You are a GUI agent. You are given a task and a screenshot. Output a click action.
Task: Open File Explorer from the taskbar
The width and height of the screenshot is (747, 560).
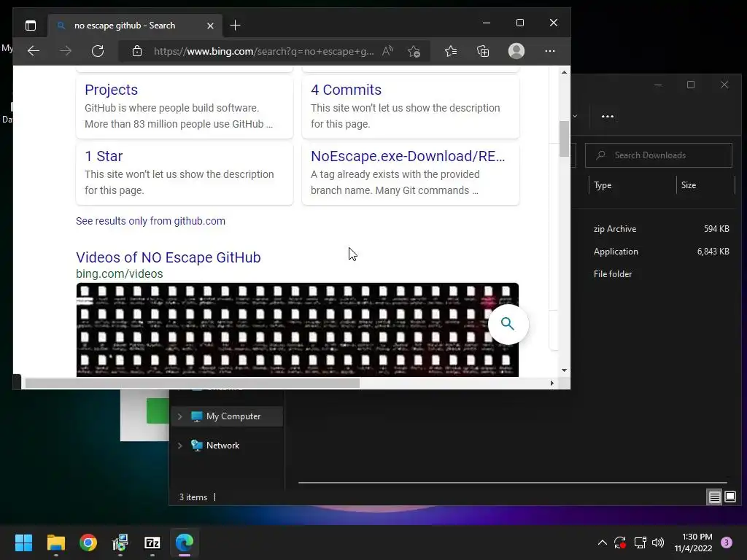[x=55, y=542]
